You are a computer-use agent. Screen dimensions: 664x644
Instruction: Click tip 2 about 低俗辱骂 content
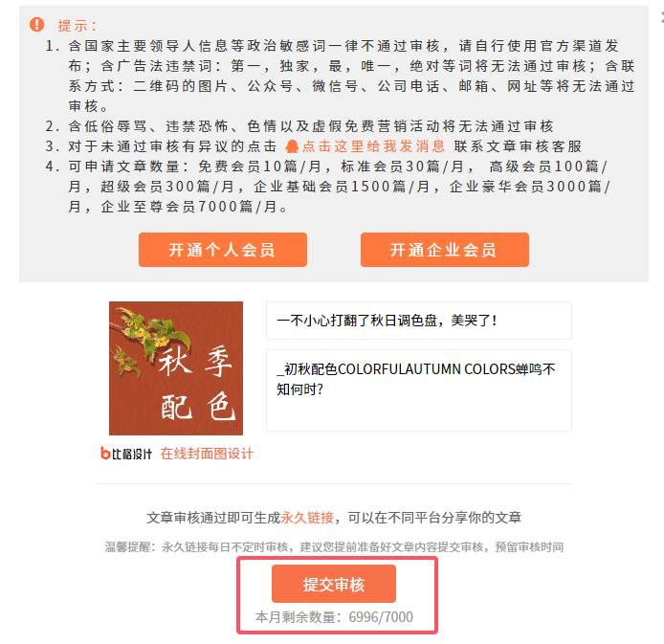pos(299,126)
